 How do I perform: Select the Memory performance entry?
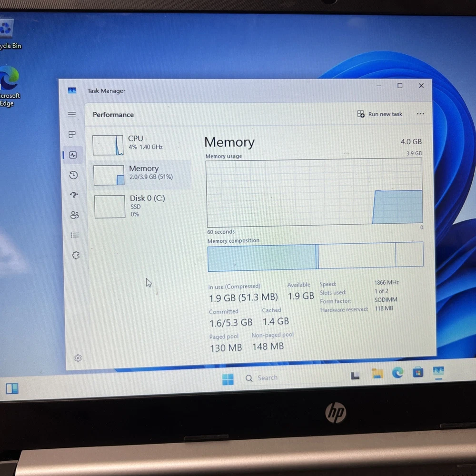pyautogui.click(x=140, y=175)
